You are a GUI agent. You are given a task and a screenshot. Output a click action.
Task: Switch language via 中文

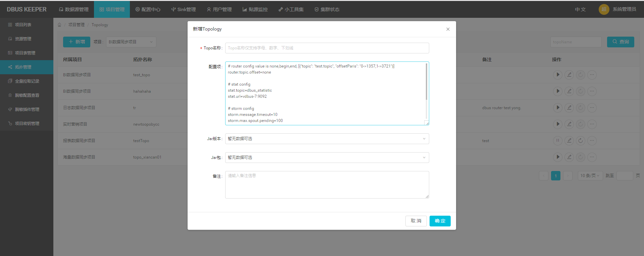coord(580,9)
